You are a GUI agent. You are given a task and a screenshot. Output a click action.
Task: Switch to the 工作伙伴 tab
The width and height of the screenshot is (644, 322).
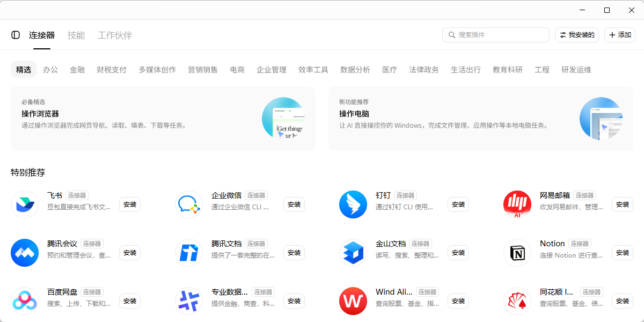pos(115,35)
